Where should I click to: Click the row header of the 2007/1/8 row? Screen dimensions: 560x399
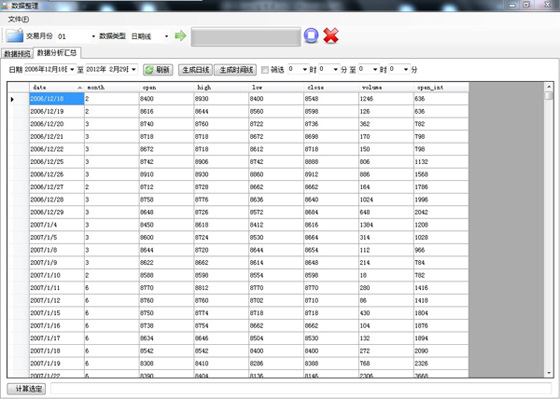click(x=18, y=250)
